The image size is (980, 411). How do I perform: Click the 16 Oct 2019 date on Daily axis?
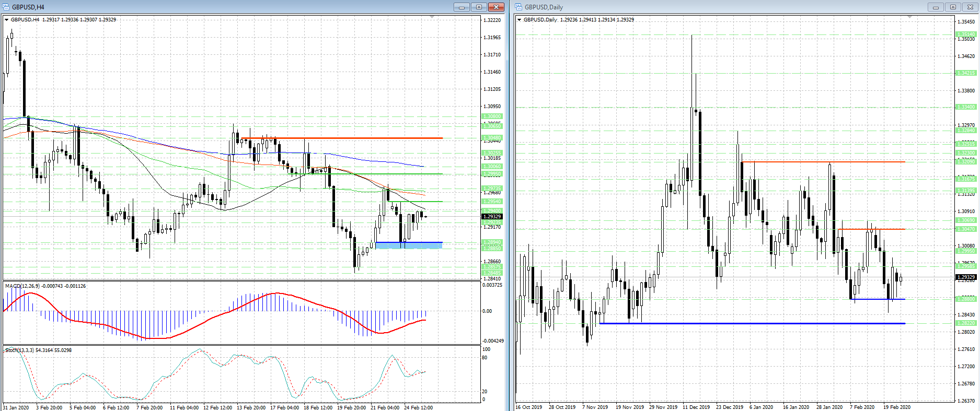(x=529, y=407)
